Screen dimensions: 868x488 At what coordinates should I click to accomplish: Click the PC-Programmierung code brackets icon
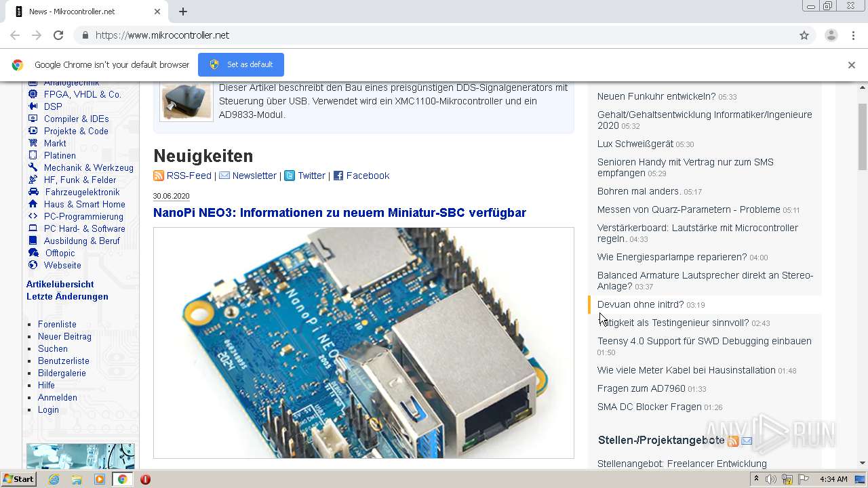point(33,216)
